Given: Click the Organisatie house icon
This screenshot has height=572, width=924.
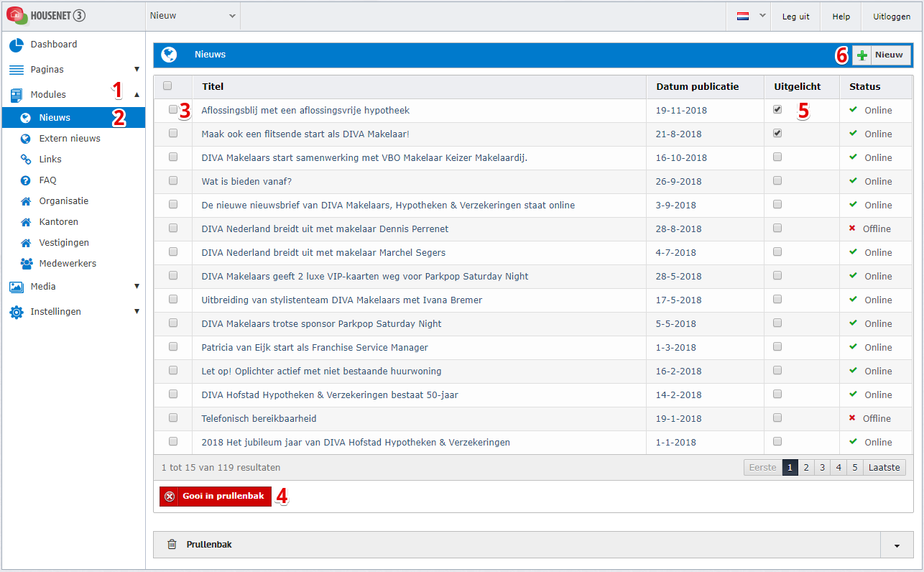Looking at the screenshot, I should point(26,201).
